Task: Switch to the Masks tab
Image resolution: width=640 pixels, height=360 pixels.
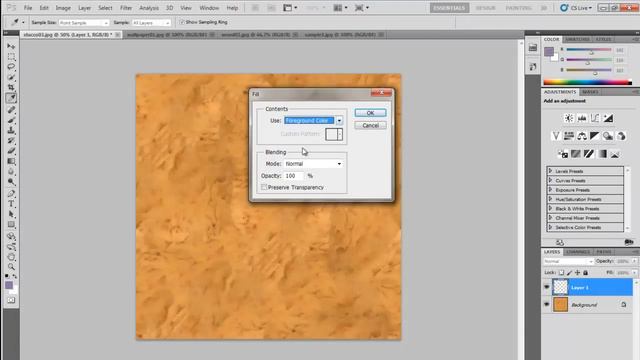Action: [590, 92]
